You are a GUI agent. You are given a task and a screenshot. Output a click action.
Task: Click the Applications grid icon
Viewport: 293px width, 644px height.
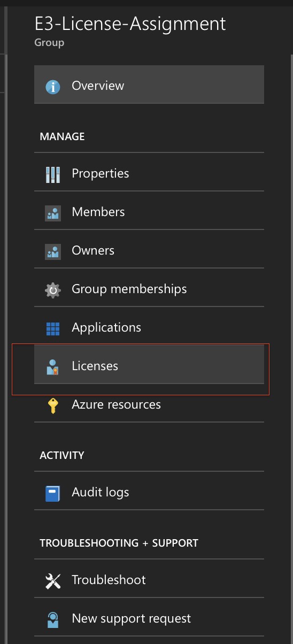click(x=52, y=328)
